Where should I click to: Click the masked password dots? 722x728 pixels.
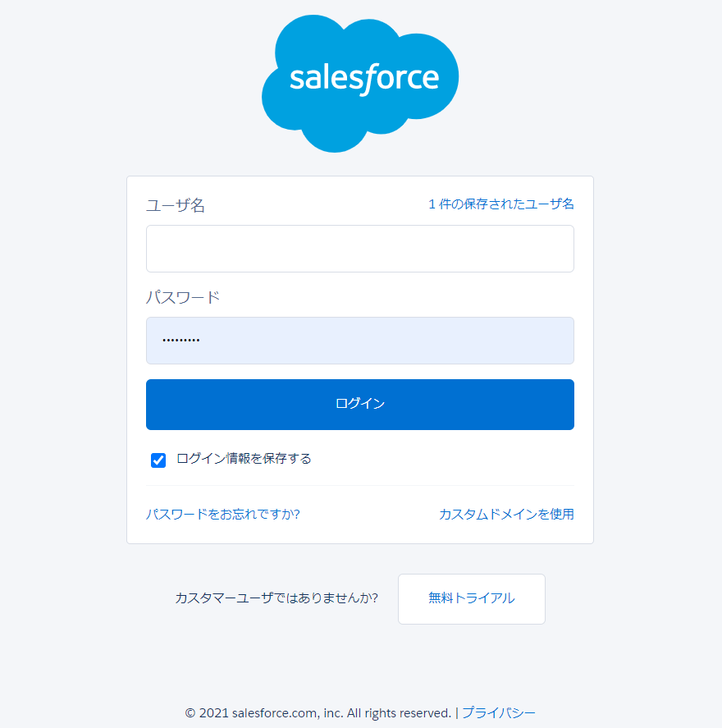coord(181,341)
